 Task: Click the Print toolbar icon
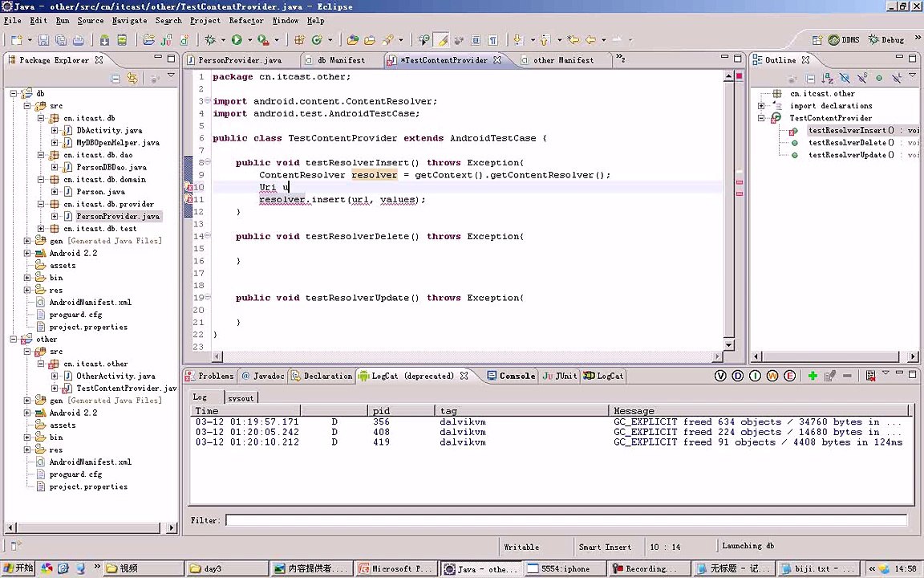click(x=79, y=40)
